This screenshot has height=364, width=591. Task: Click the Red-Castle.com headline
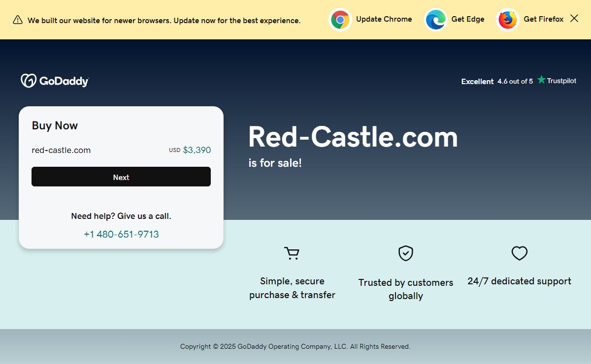[353, 137]
